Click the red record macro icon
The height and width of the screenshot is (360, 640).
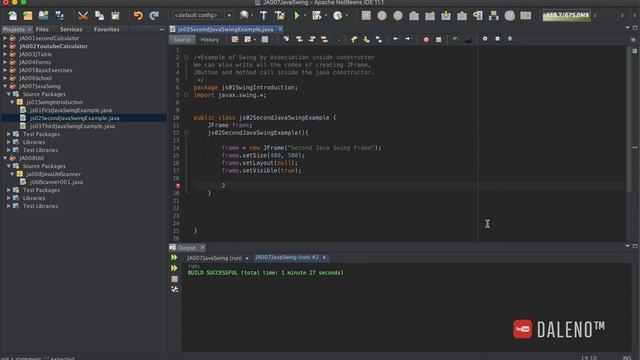pyautogui.click(x=426, y=40)
